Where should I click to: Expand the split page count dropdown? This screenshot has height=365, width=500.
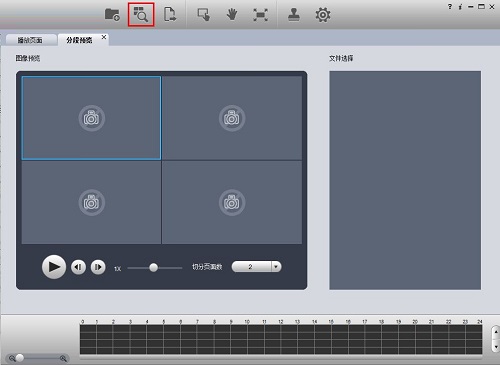(276, 267)
